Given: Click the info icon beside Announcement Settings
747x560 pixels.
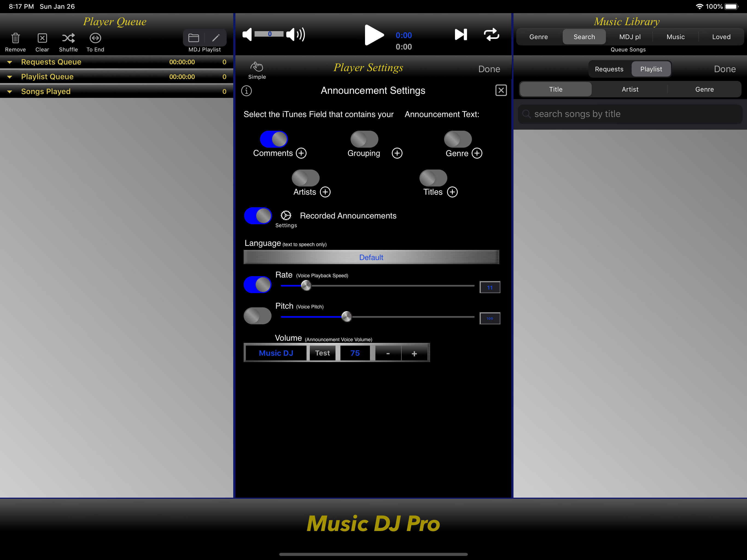Looking at the screenshot, I should point(247,91).
